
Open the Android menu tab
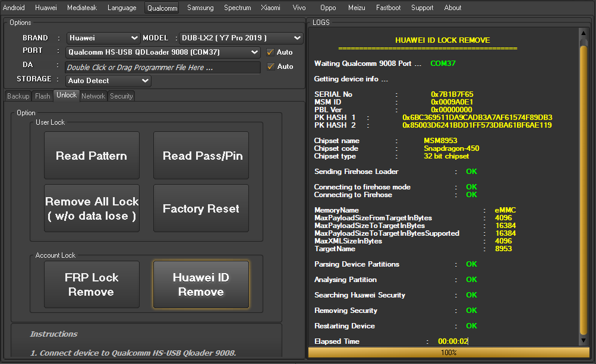14,8
